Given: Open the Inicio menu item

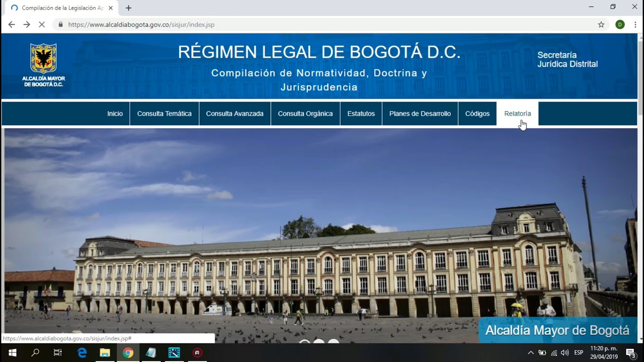Looking at the screenshot, I should (x=115, y=114).
